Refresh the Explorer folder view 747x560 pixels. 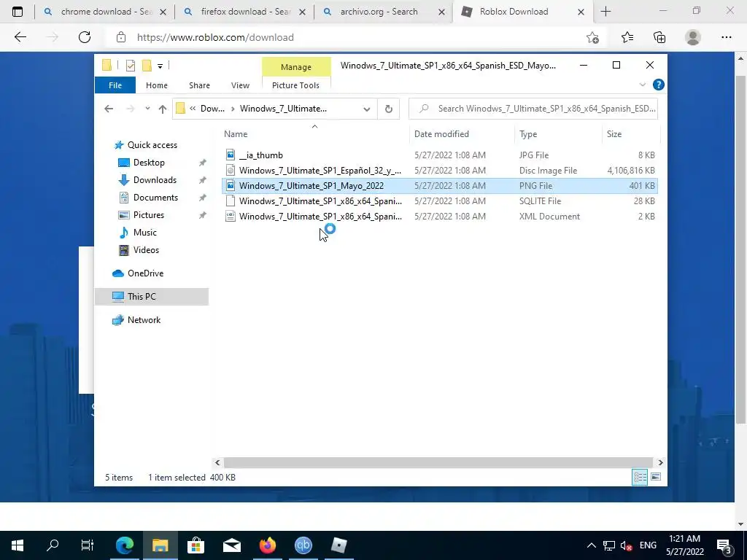click(x=389, y=109)
